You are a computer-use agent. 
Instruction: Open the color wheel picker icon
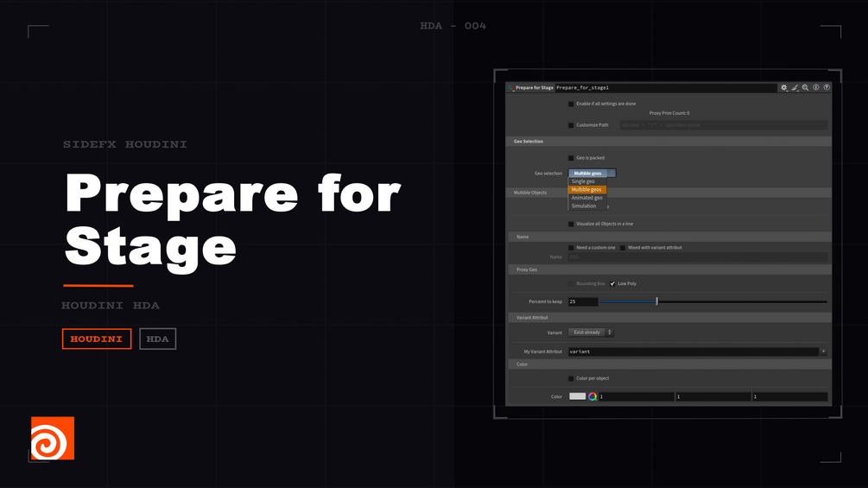click(x=592, y=396)
